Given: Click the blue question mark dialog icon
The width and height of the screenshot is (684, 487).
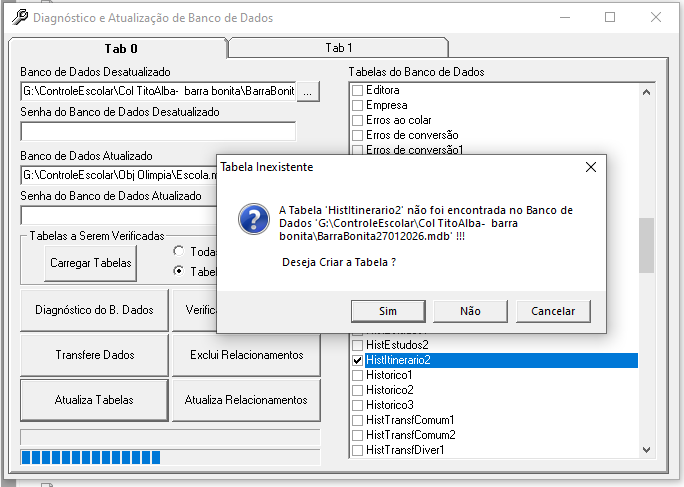Looking at the screenshot, I should 254,219.
